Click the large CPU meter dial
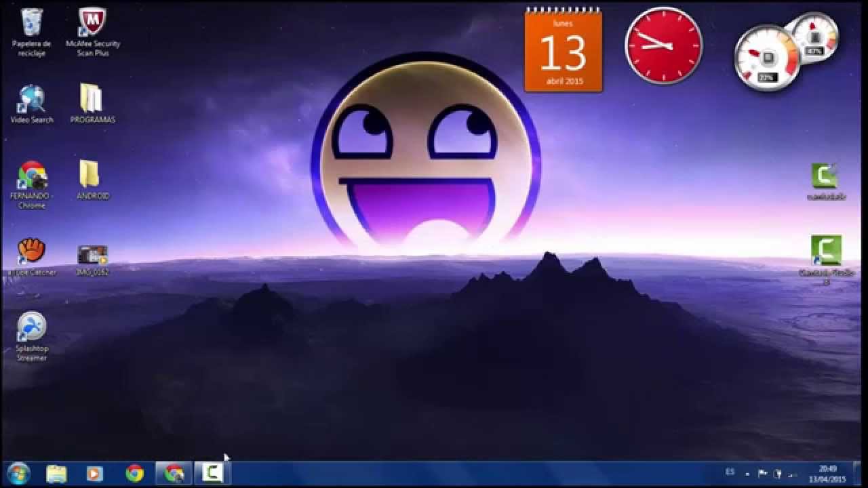Viewport: 868px width, 488px height. (768, 58)
